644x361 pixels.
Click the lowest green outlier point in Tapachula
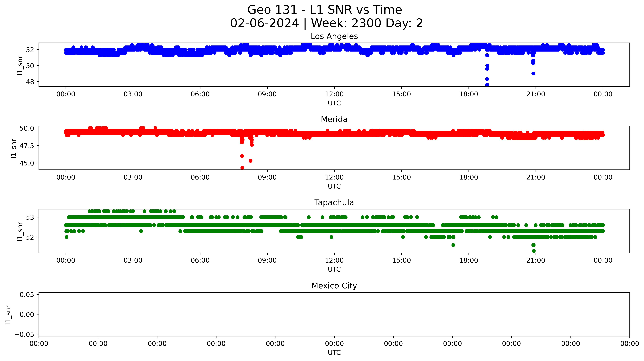(534, 251)
